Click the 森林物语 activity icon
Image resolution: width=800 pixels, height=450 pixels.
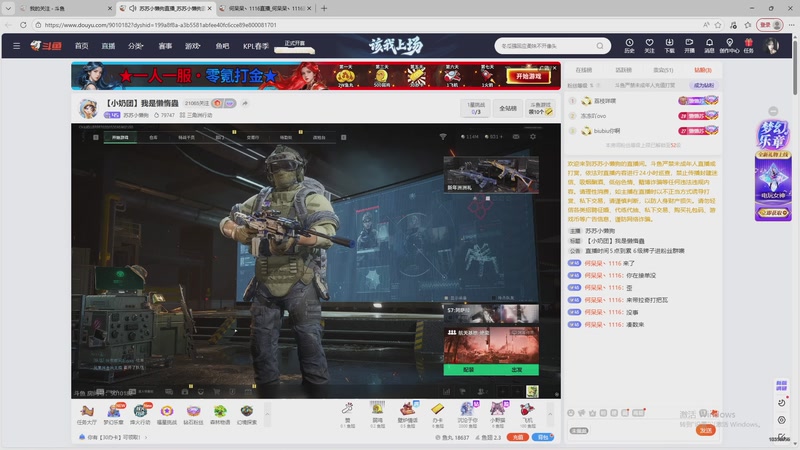[220, 414]
